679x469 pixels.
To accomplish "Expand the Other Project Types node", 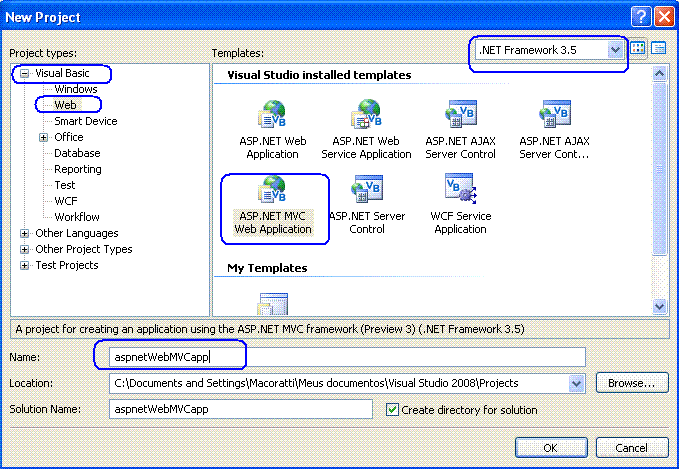I will (25, 249).
